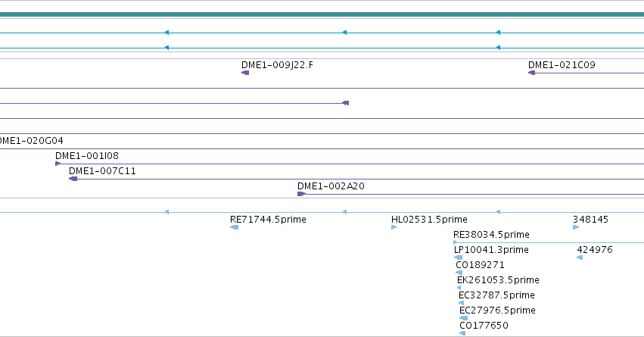
Task: Click the EC32787.5prime label
Action: click(x=496, y=296)
